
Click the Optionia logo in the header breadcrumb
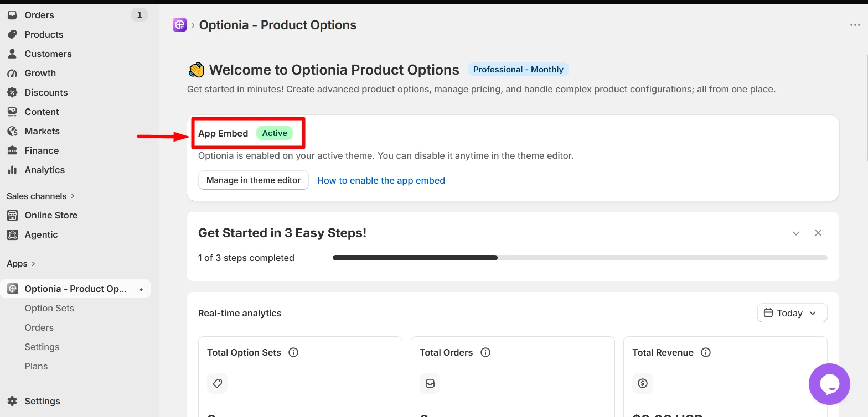[179, 24]
